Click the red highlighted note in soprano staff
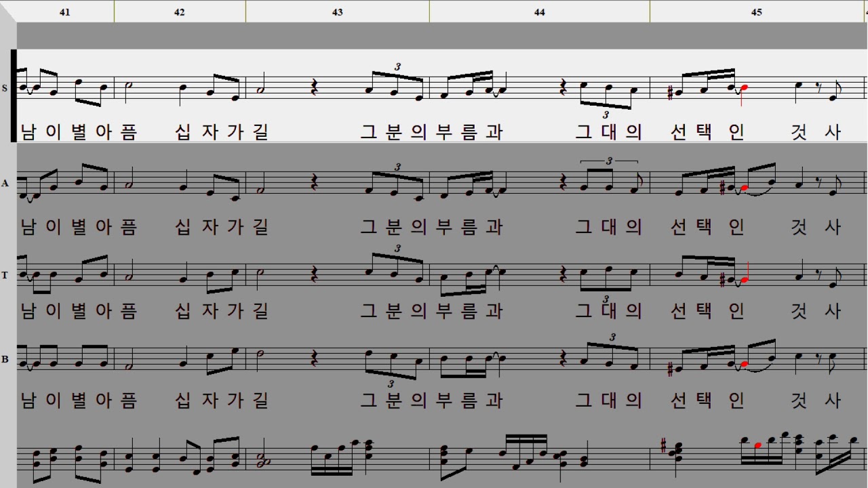Screen dimensions: 868x488 [x=744, y=88]
